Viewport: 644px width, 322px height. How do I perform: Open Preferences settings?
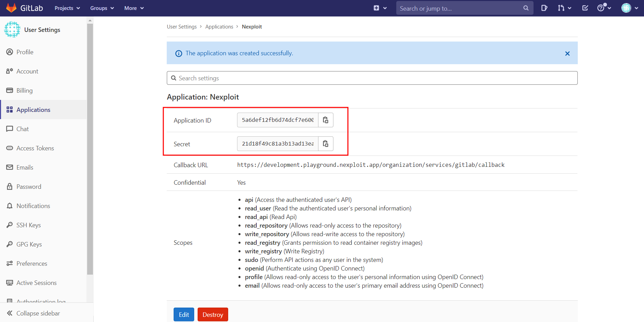click(x=44, y=263)
